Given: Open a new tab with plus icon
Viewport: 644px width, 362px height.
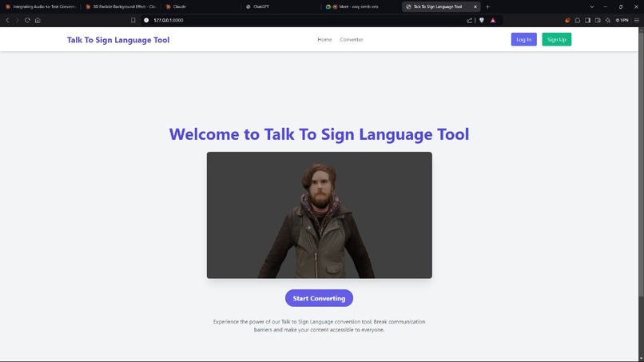Looking at the screenshot, I should [x=488, y=6].
